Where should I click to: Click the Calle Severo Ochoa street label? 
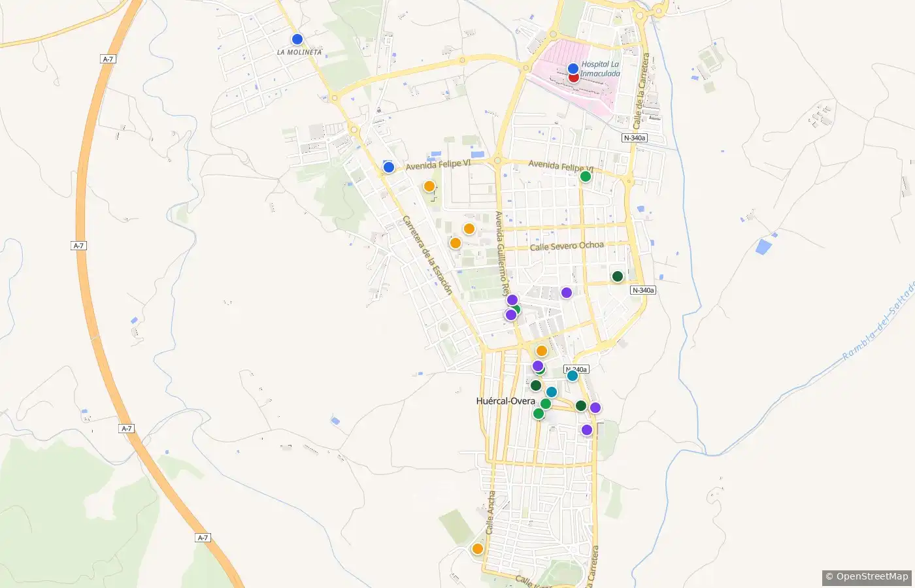click(567, 246)
